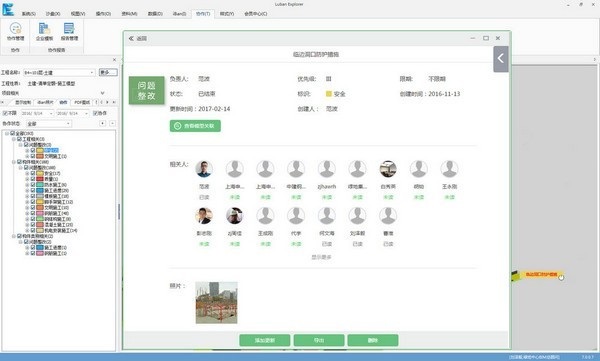Viewport: 600px width, 361px height.
Task: Click the tree panel vertical scrollbar
Action: point(119,211)
